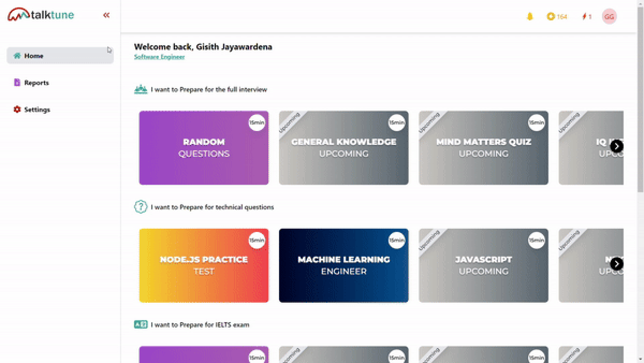Collapse the sidebar with double-chevron icon
Image resolution: width=644 pixels, height=363 pixels.
pos(106,15)
